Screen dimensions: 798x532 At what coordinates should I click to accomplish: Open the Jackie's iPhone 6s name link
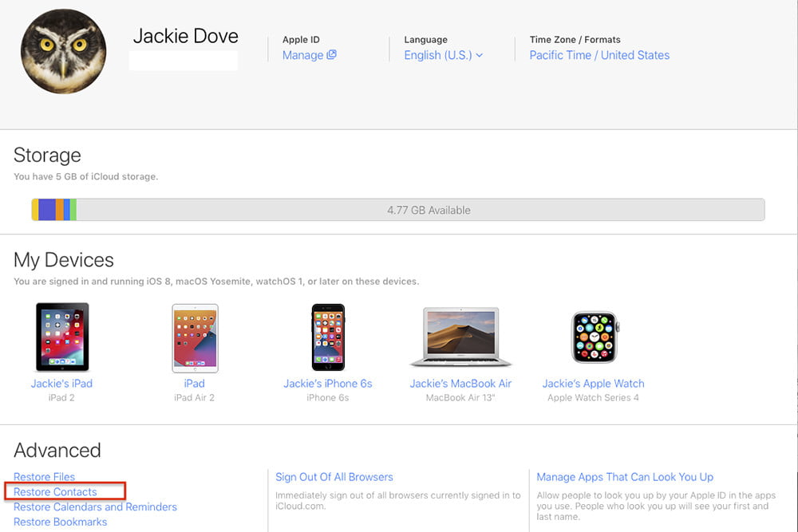[328, 384]
